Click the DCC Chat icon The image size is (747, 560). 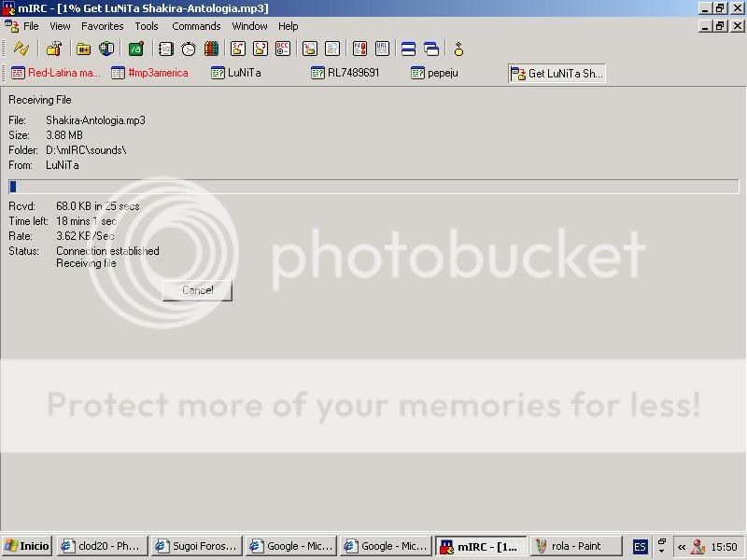point(261,49)
